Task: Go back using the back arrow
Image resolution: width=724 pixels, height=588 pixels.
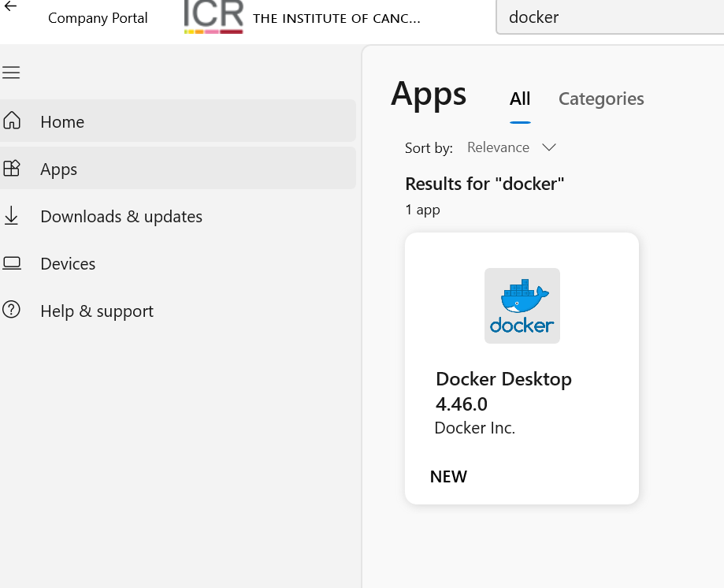Action: [10, 6]
